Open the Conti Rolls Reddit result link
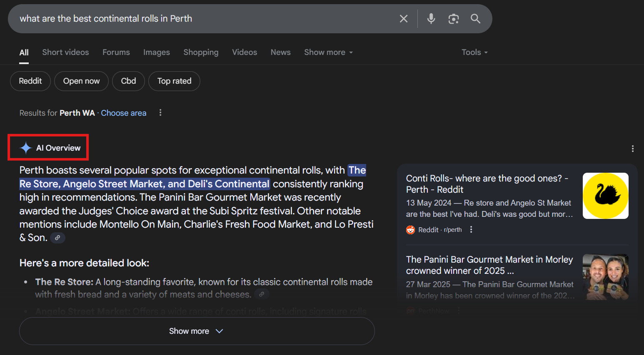The width and height of the screenshot is (644, 355). click(487, 184)
